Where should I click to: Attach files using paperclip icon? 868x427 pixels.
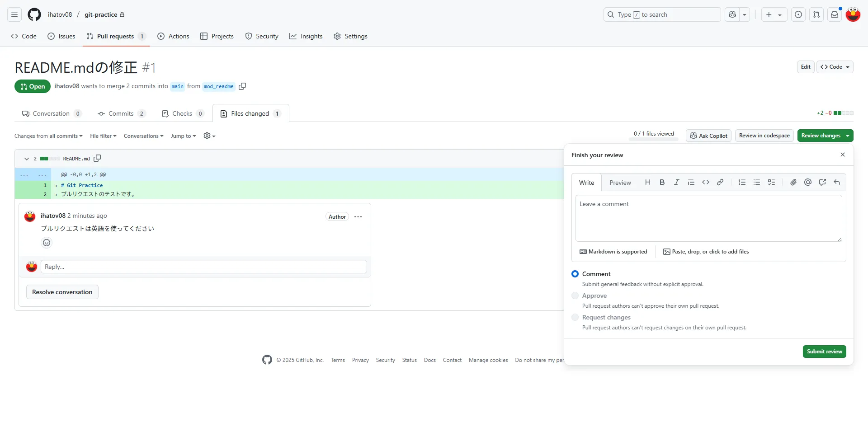[x=793, y=182]
